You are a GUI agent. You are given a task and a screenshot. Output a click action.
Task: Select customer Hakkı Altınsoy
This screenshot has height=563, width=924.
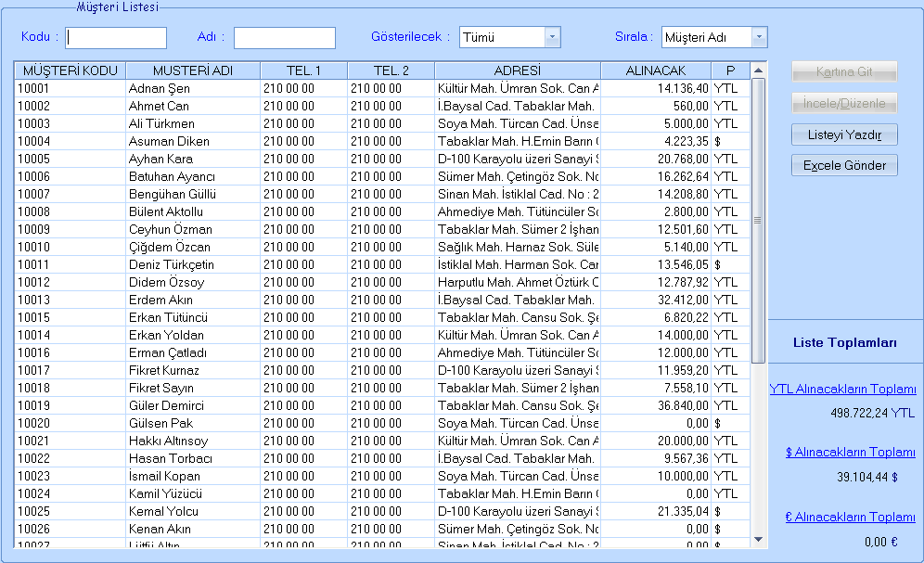point(168,441)
